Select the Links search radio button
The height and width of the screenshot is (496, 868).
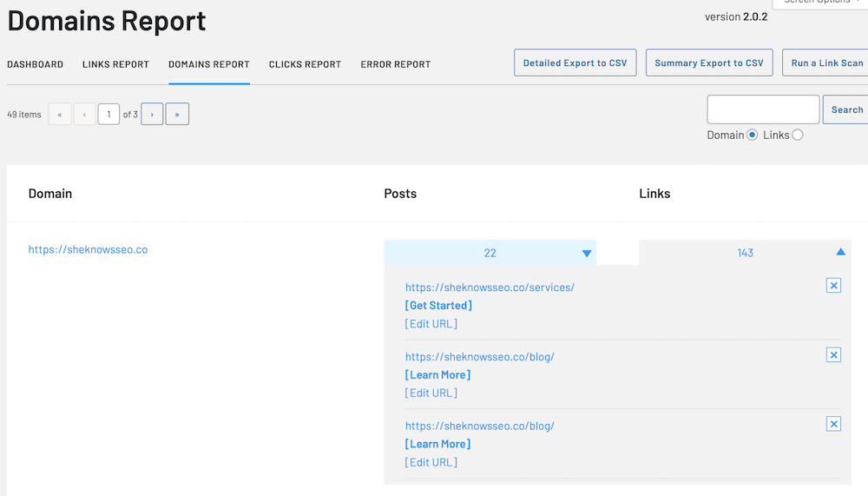(x=797, y=135)
